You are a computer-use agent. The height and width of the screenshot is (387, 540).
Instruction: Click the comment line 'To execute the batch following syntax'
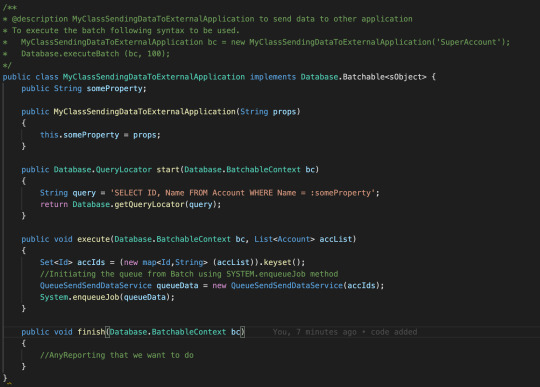(x=125, y=31)
